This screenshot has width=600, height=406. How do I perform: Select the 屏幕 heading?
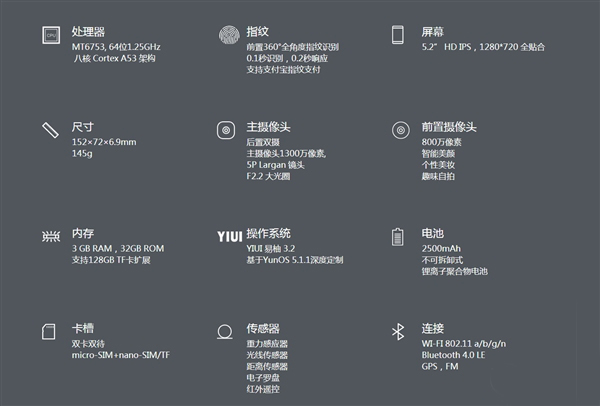433,32
